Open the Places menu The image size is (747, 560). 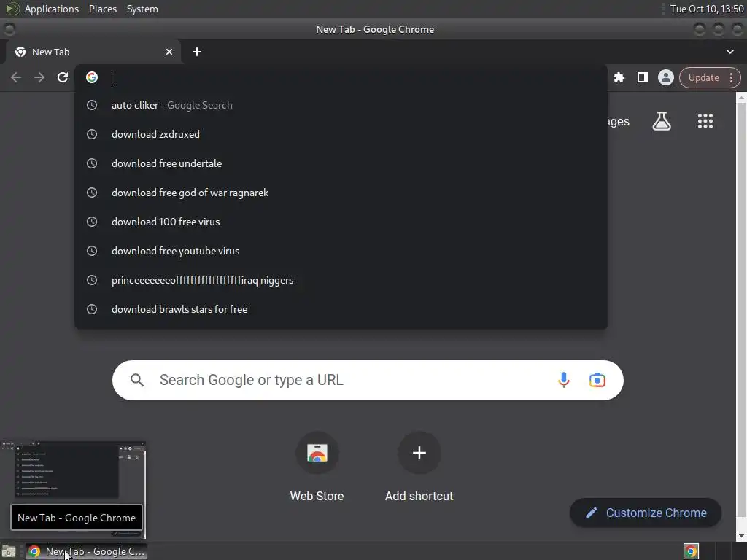click(103, 9)
